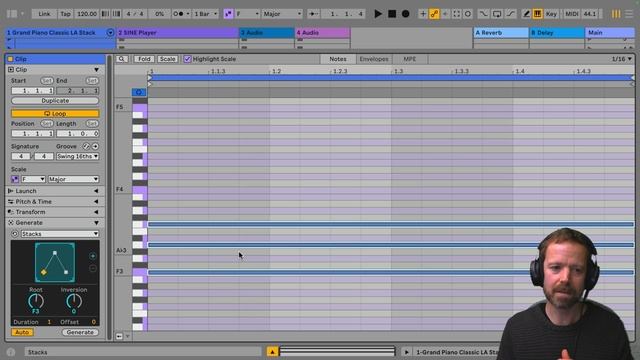Open the 1 Bar quantization menu

[205, 14]
